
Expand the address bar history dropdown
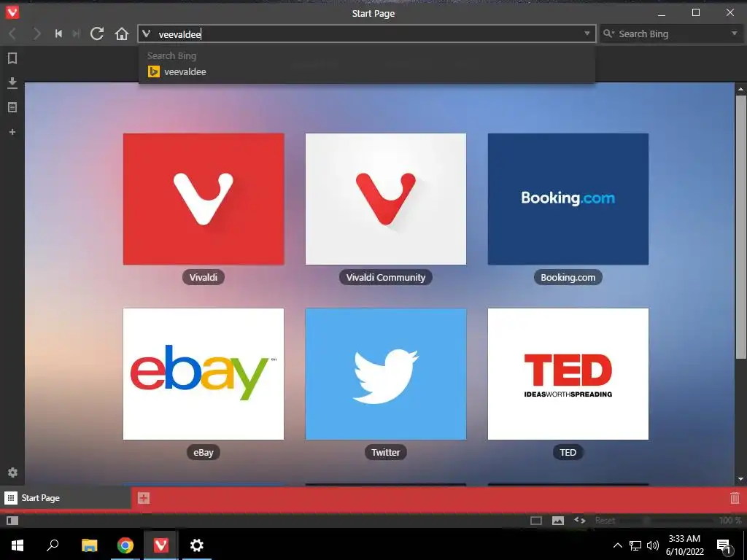587,34
